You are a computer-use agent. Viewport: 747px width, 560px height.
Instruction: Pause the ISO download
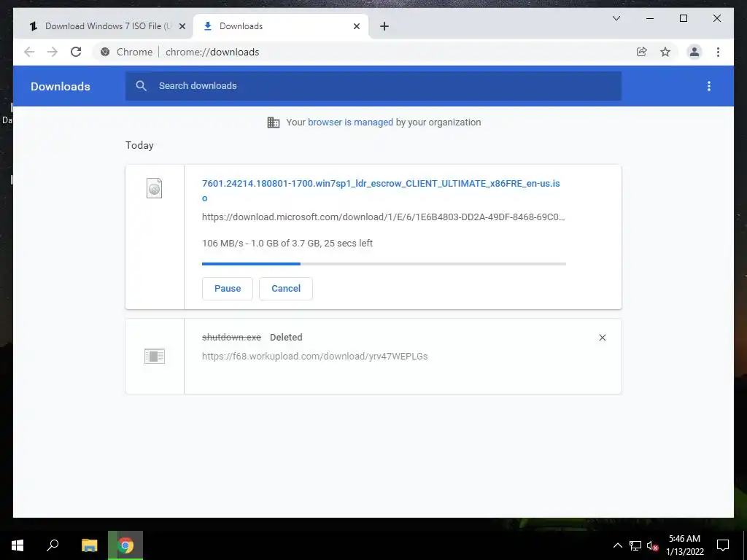pyautogui.click(x=228, y=289)
